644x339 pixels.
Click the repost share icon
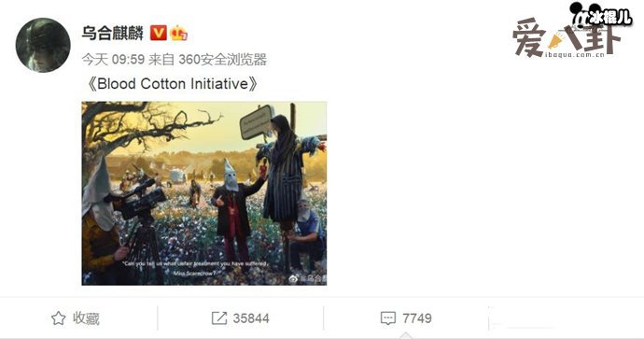point(219,318)
